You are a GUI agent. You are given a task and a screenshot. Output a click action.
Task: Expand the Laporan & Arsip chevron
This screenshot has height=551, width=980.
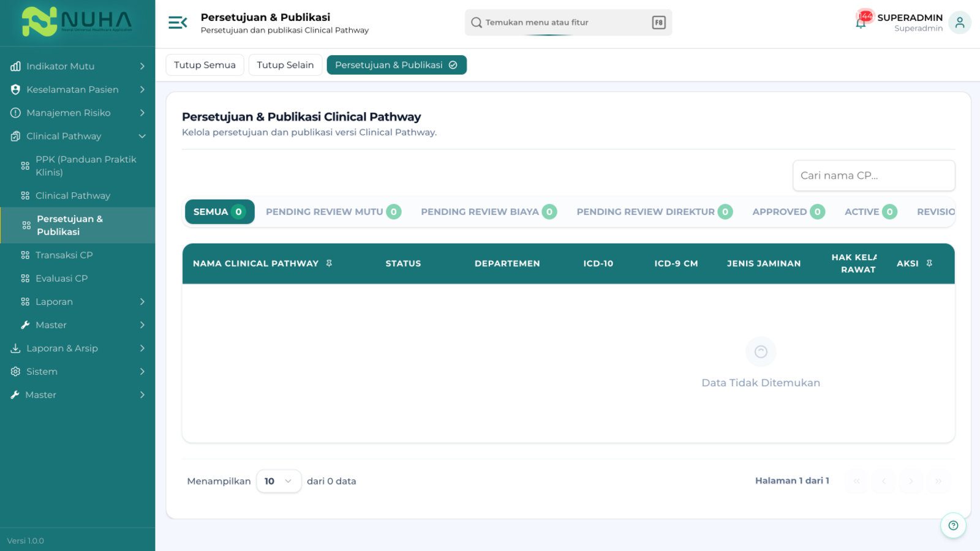[x=142, y=348]
